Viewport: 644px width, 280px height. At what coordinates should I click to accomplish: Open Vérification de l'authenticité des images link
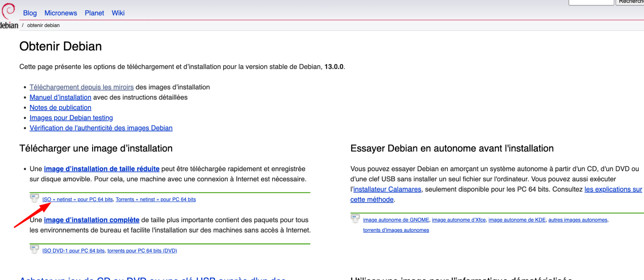[101, 128]
